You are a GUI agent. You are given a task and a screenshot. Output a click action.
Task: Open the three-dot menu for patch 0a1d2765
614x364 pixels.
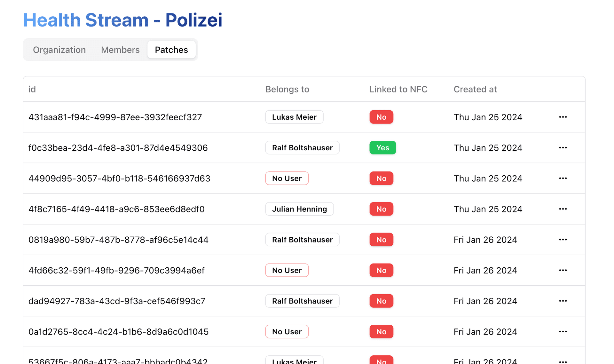tap(563, 332)
